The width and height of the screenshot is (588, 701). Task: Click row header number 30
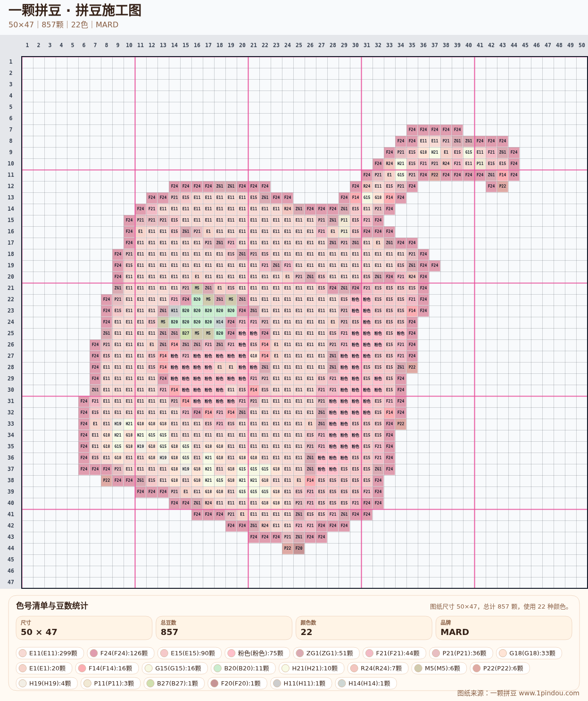click(11, 390)
